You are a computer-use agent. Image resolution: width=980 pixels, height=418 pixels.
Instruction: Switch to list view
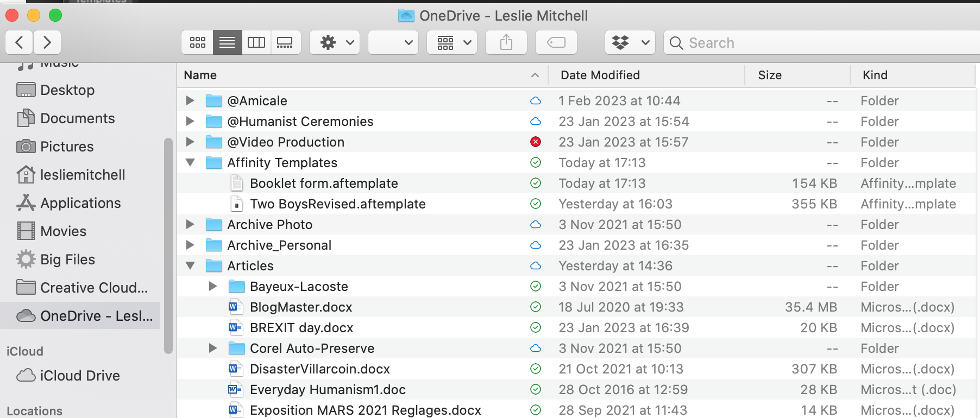point(227,42)
